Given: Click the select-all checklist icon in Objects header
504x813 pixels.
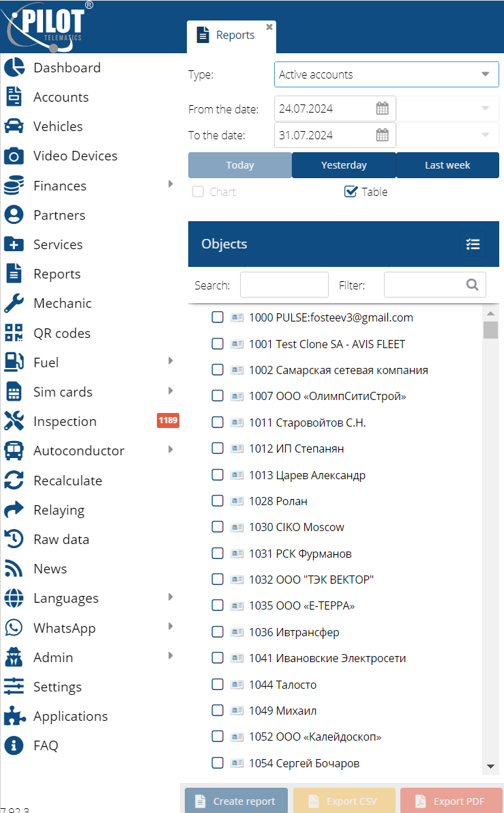Looking at the screenshot, I should coord(473,244).
